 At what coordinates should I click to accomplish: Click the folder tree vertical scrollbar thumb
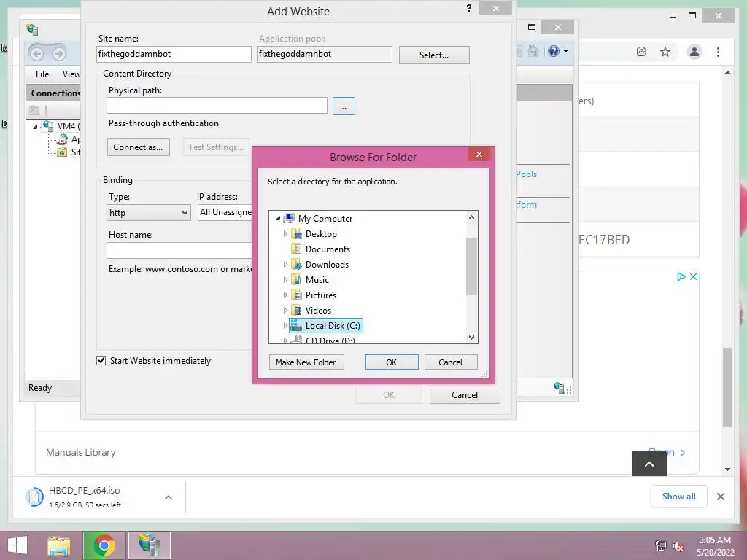[x=472, y=266]
